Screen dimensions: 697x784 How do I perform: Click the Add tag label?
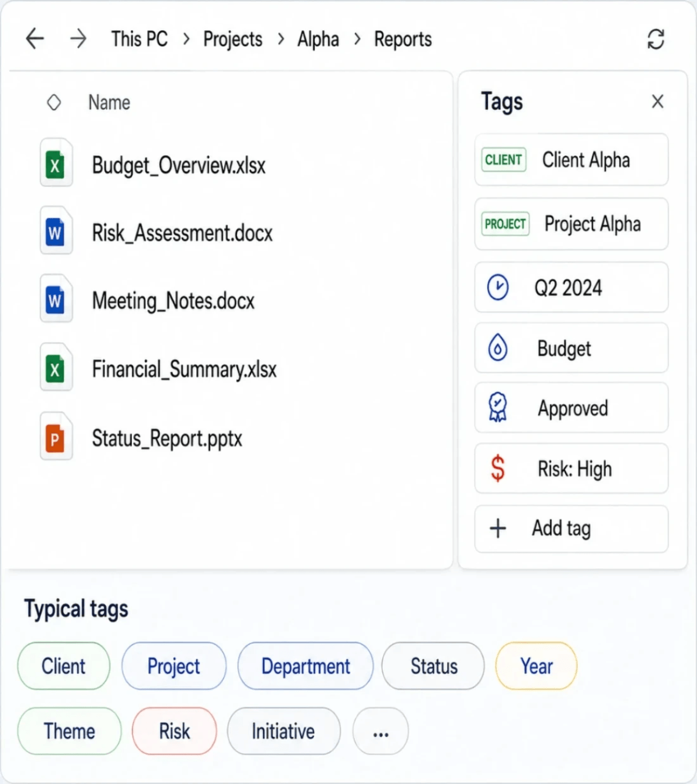(561, 528)
